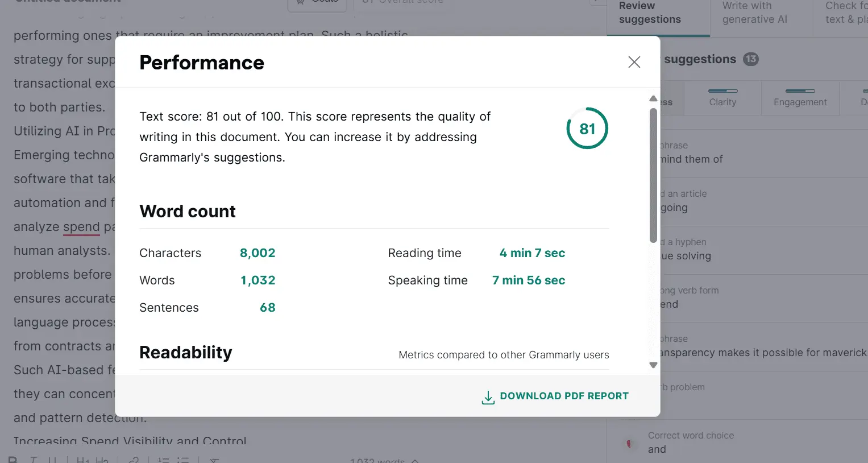Click the Performance dialog scrollbar thumb

[x=653, y=175]
